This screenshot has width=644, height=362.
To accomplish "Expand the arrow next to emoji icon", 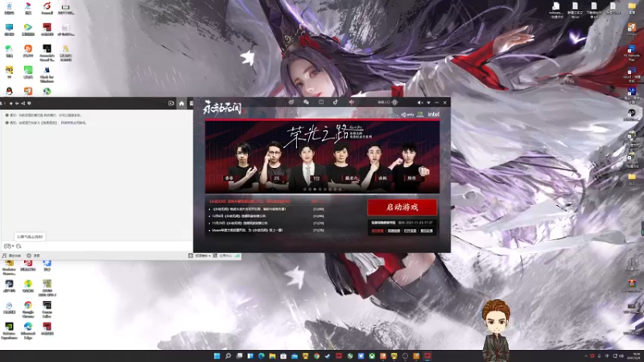I will coord(13,246).
